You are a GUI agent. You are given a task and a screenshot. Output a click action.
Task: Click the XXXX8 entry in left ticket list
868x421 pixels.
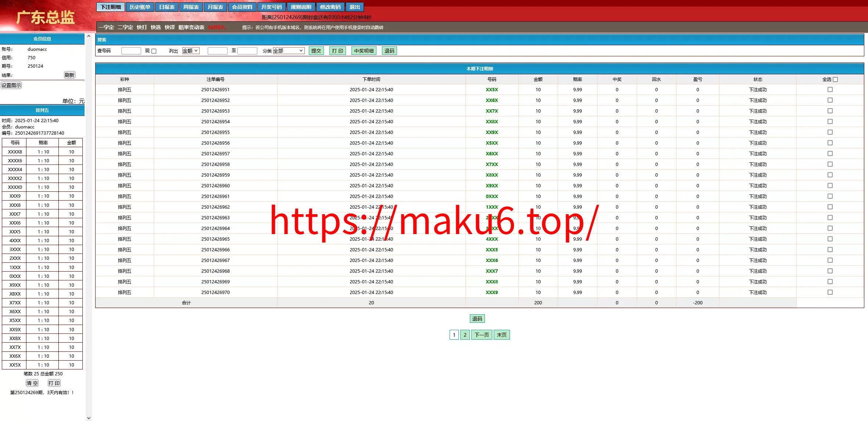pyautogui.click(x=15, y=152)
